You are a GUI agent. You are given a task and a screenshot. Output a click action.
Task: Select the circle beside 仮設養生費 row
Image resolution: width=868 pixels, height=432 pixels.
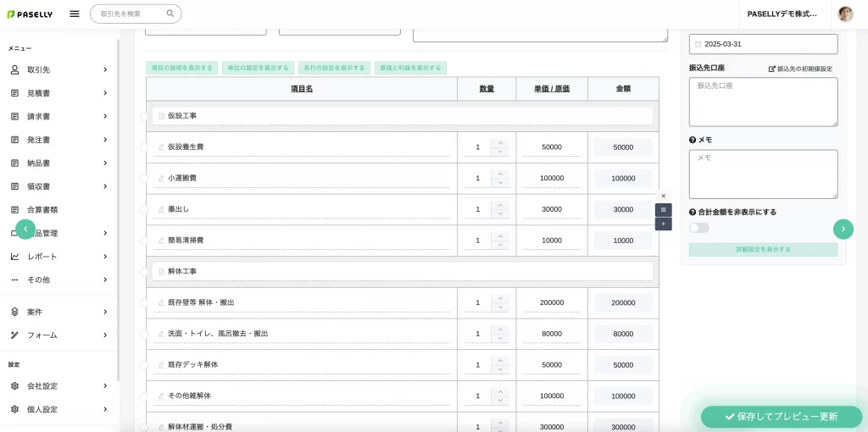[x=143, y=147]
